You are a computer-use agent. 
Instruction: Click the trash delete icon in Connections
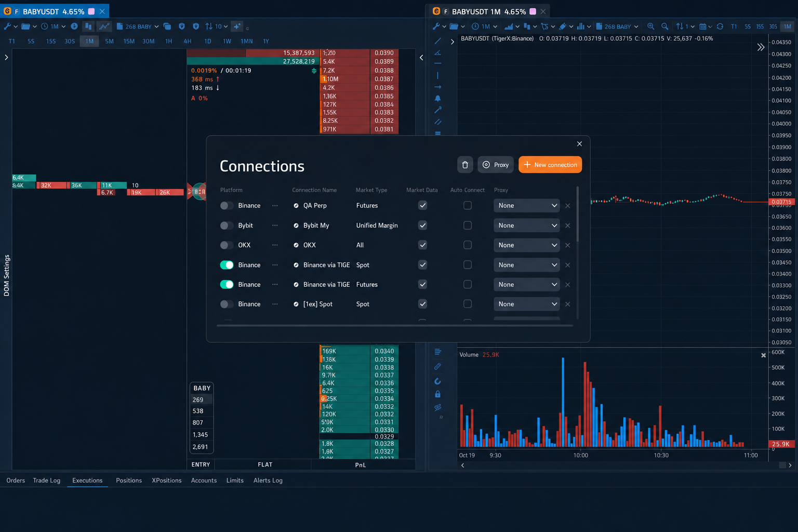tap(465, 165)
